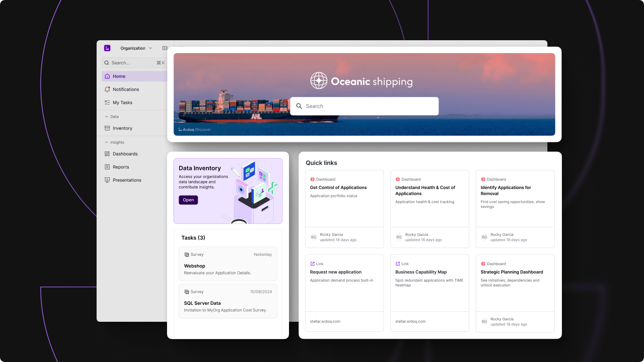Click the magnifier icon in banner search

[299, 106]
